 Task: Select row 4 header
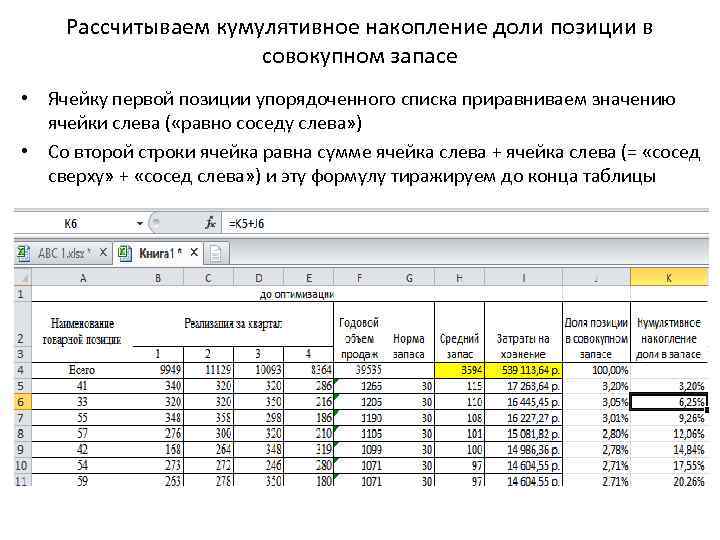coord(22,370)
